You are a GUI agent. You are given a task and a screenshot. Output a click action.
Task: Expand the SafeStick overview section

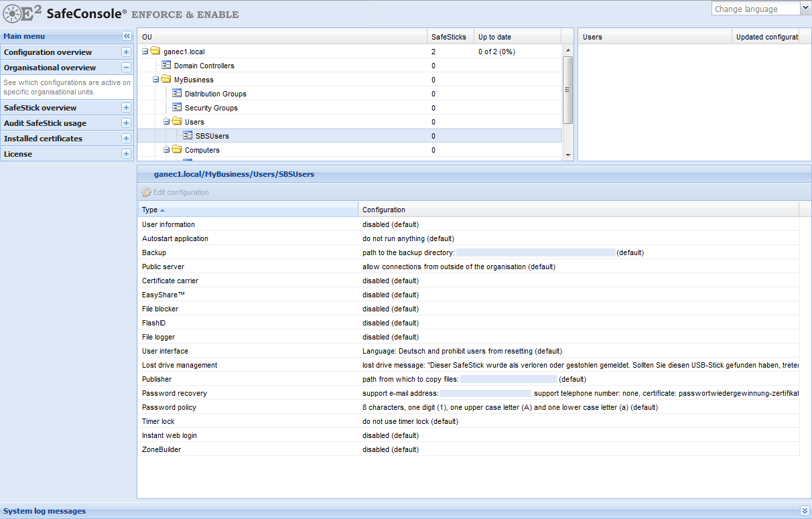[126, 108]
